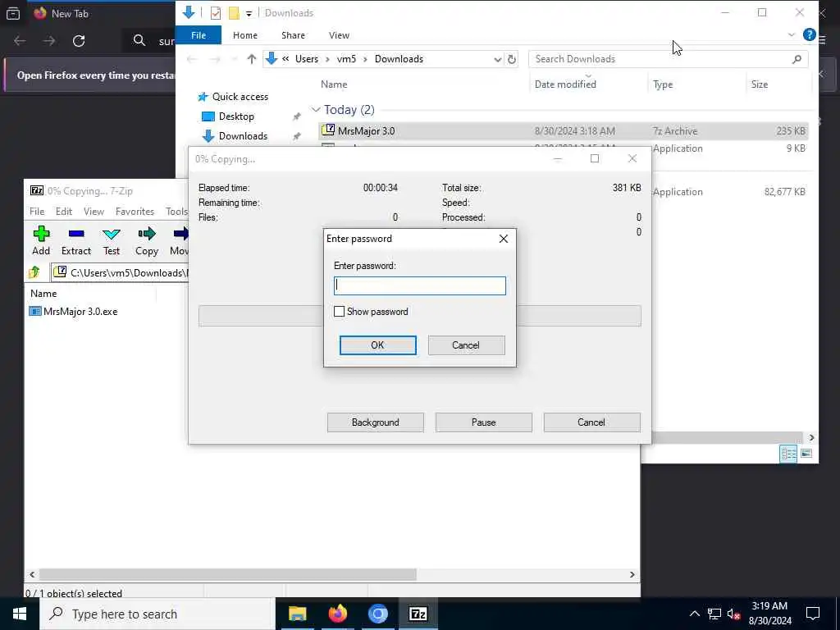The width and height of the screenshot is (840, 630).
Task: Show hidden tray icons chevron
Action: [x=694, y=614]
